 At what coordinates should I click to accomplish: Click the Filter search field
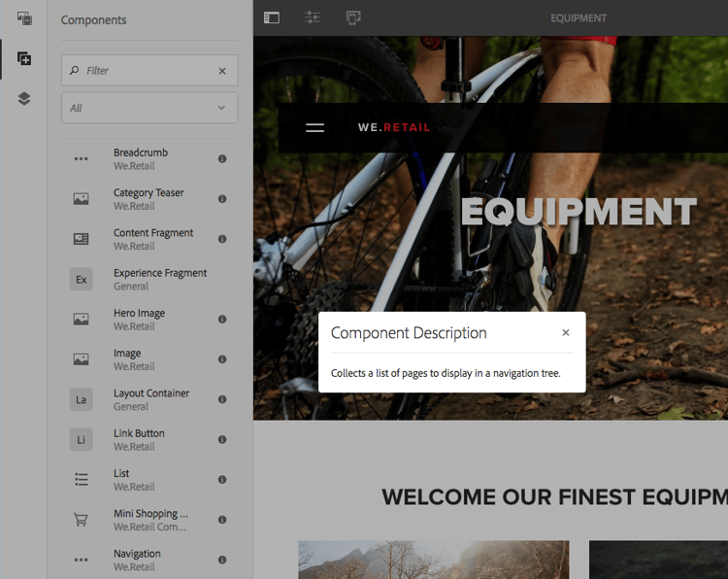click(x=149, y=70)
